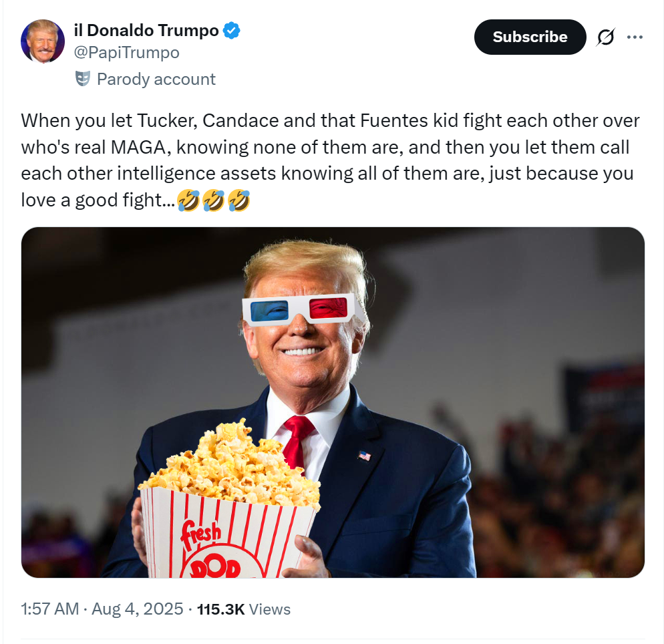Open the Grok explain-post icon

click(x=606, y=37)
